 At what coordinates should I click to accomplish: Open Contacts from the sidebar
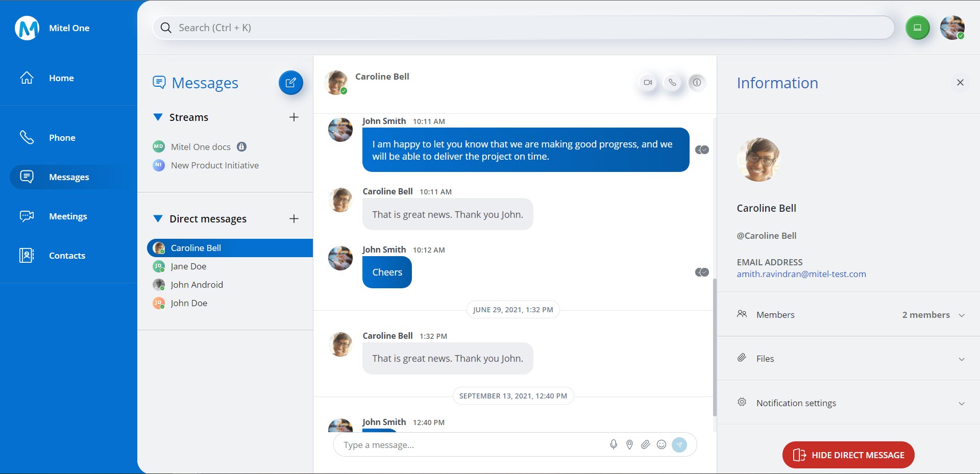[67, 256]
